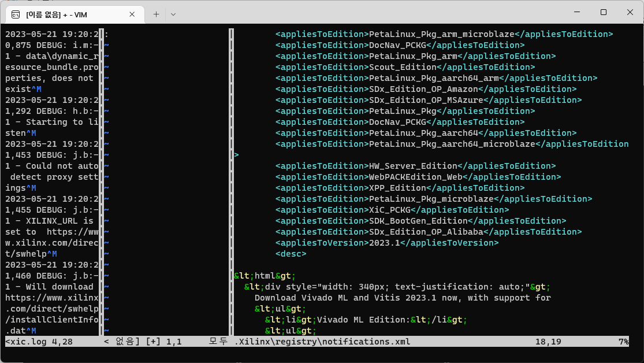Click the unnamed buffer [+] 1,1 status
Image resolution: width=644 pixels, height=363 pixels.
pyautogui.click(x=143, y=342)
